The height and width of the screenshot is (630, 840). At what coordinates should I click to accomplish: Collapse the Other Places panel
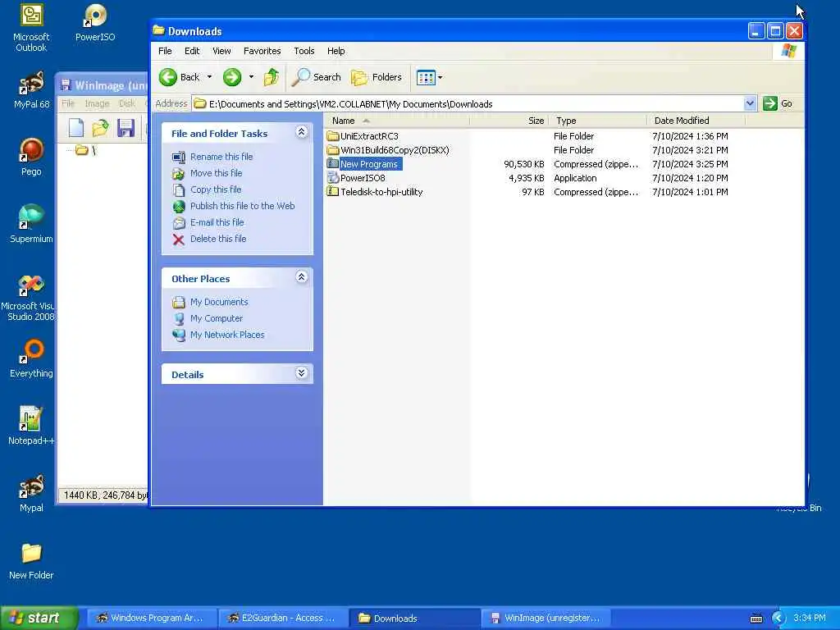pyautogui.click(x=302, y=277)
